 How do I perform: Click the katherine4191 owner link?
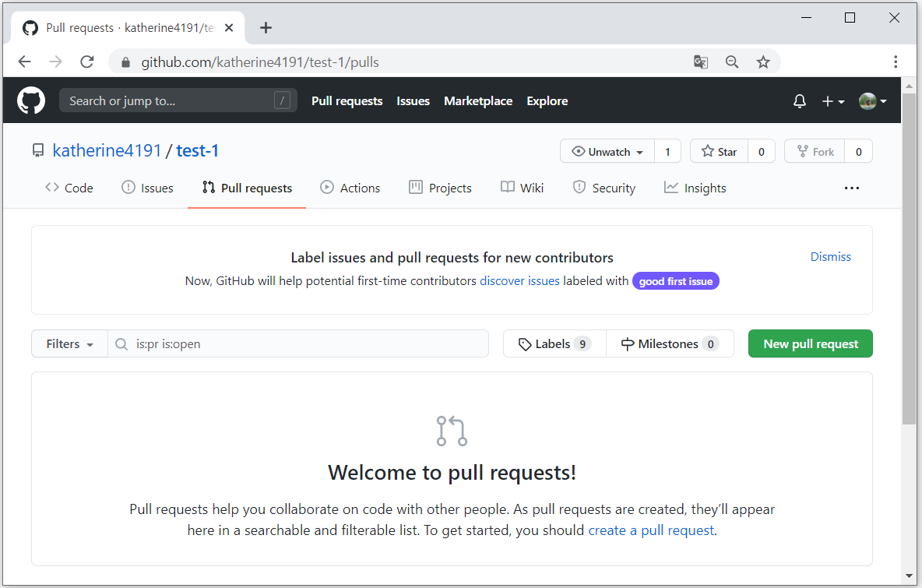tap(107, 150)
